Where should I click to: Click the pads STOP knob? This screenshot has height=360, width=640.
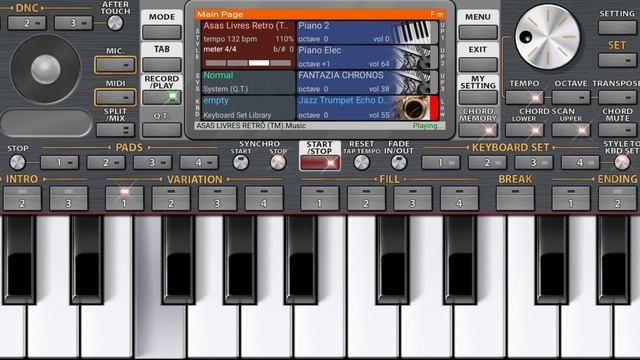pos(18,162)
